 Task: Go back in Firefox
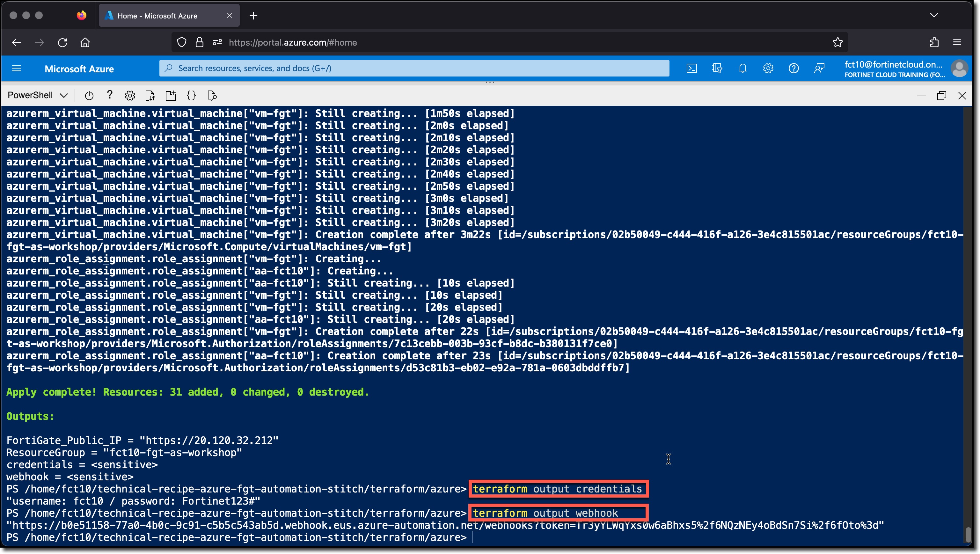pyautogui.click(x=17, y=42)
